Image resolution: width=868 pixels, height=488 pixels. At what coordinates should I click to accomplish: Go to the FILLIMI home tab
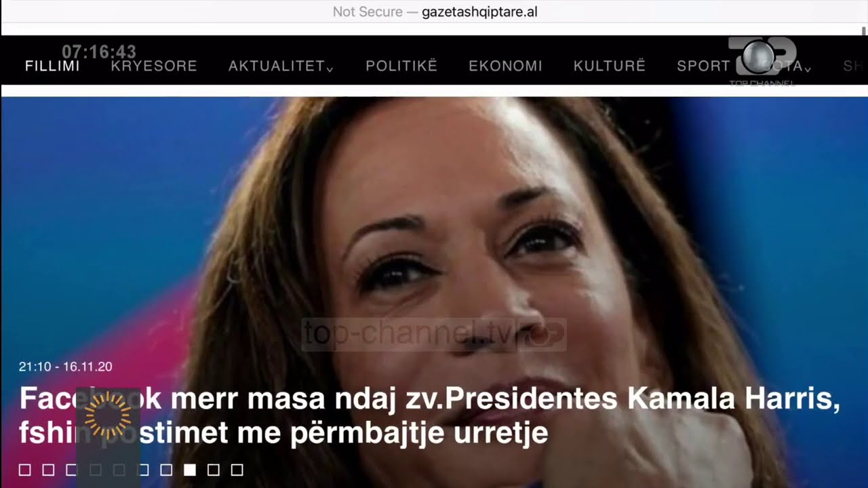pos(52,66)
